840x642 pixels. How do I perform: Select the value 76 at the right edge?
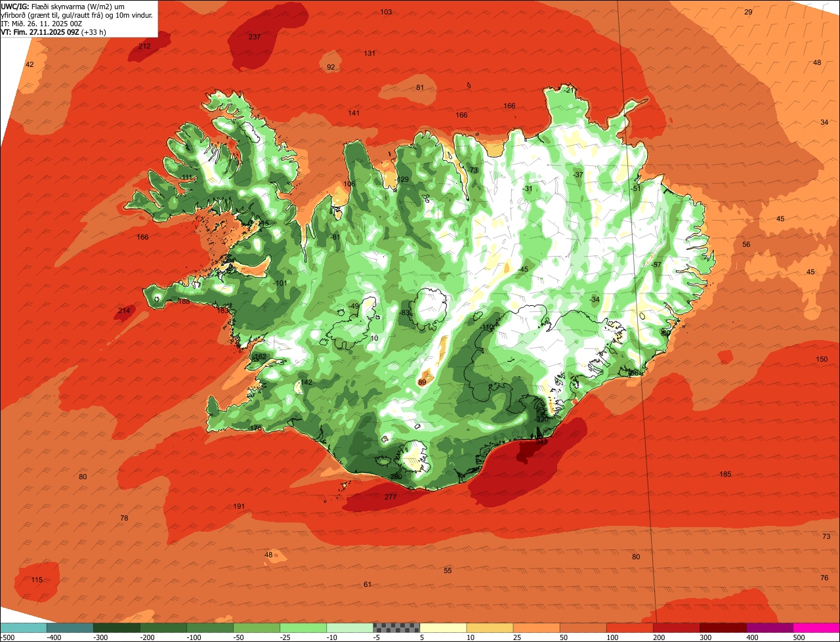point(824,578)
